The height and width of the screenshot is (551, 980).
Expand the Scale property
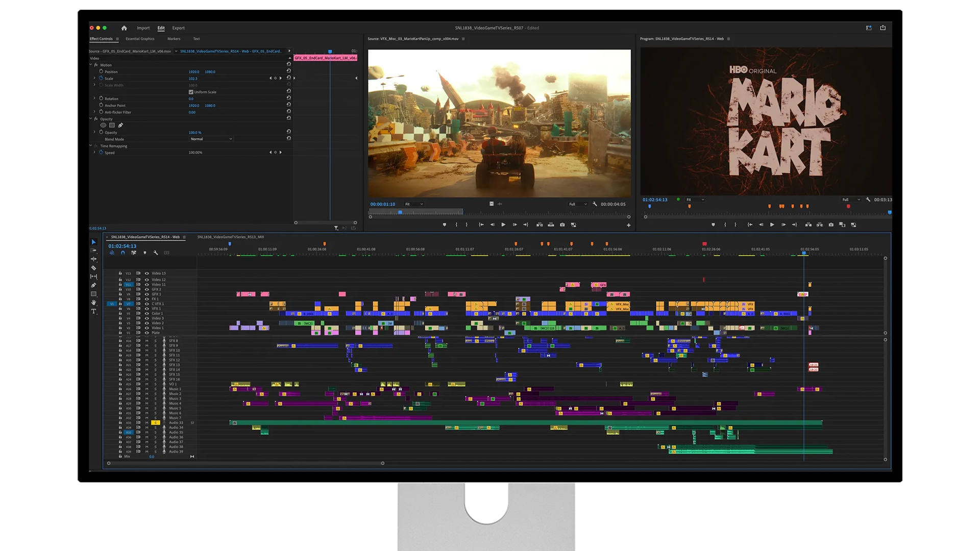click(94, 78)
